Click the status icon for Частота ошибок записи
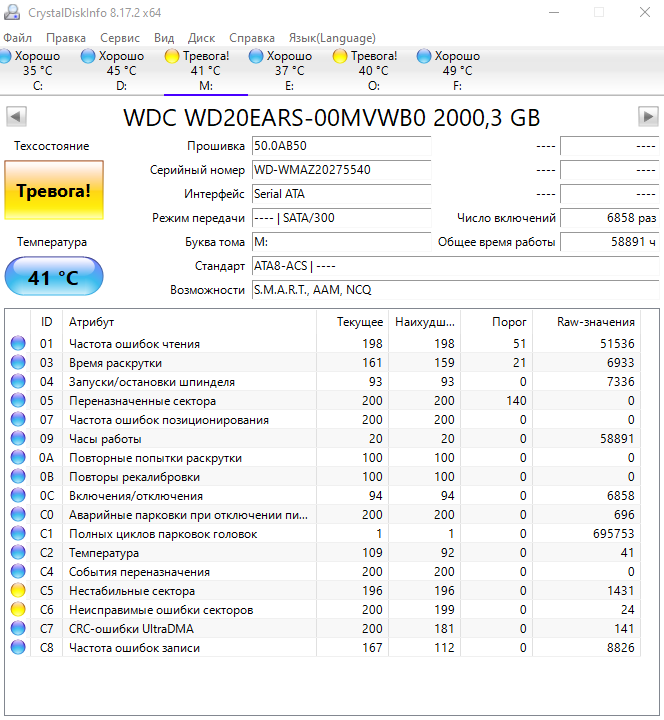This screenshot has width=664, height=720. point(18,647)
